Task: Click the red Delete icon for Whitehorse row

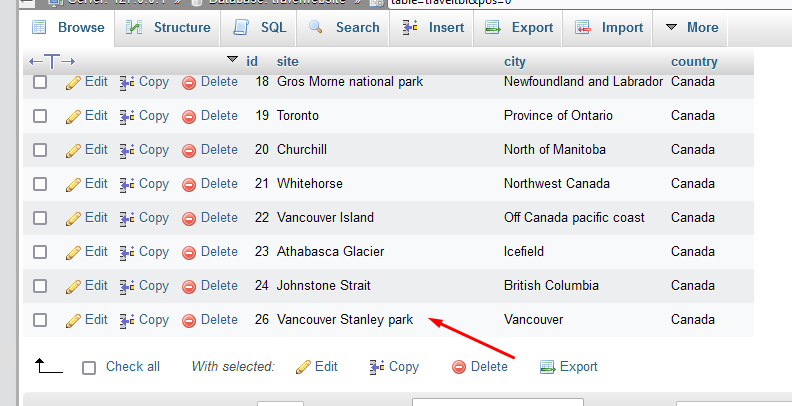Action: [189, 184]
